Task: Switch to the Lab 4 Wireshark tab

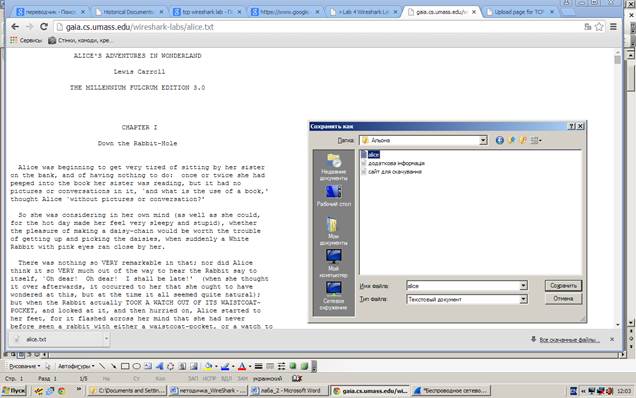Action: (x=364, y=12)
